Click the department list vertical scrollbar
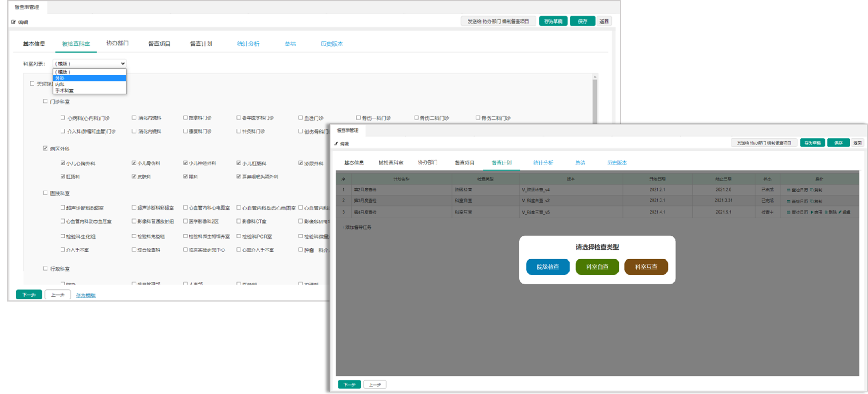Viewport: 868px width, 394px height. click(595, 101)
